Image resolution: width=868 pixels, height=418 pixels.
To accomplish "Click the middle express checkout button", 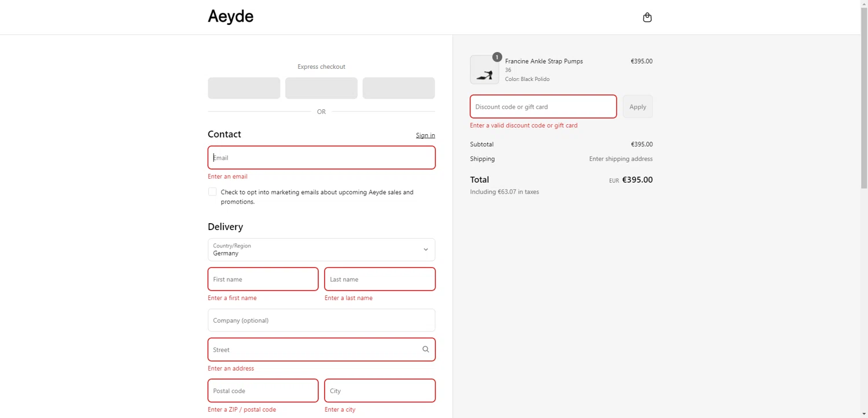I will point(321,88).
